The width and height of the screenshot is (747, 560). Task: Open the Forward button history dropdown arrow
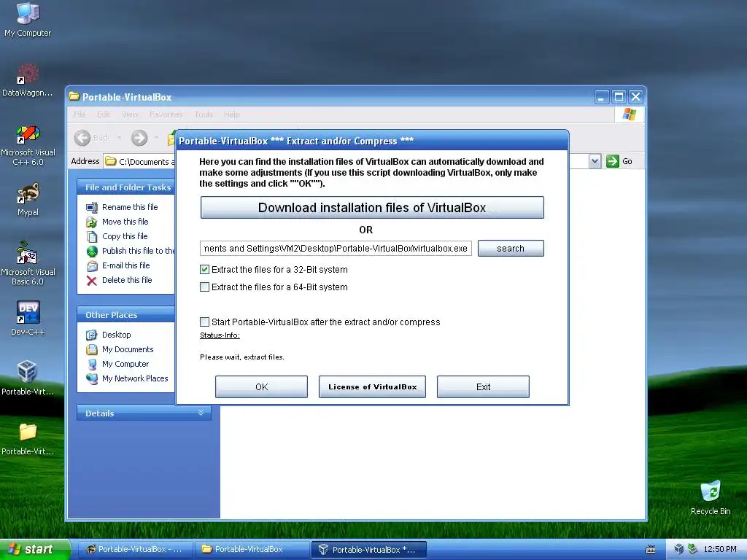coord(156,138)
